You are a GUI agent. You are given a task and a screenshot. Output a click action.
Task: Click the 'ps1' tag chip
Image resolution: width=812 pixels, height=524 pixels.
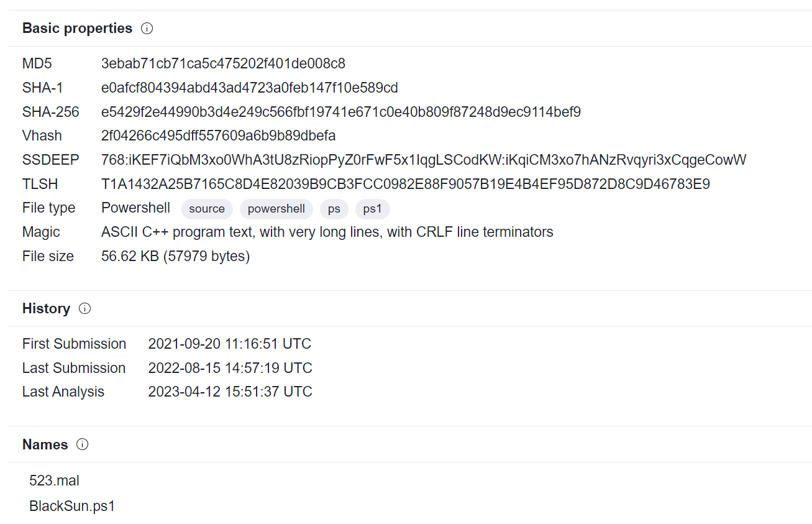(372, 209)
